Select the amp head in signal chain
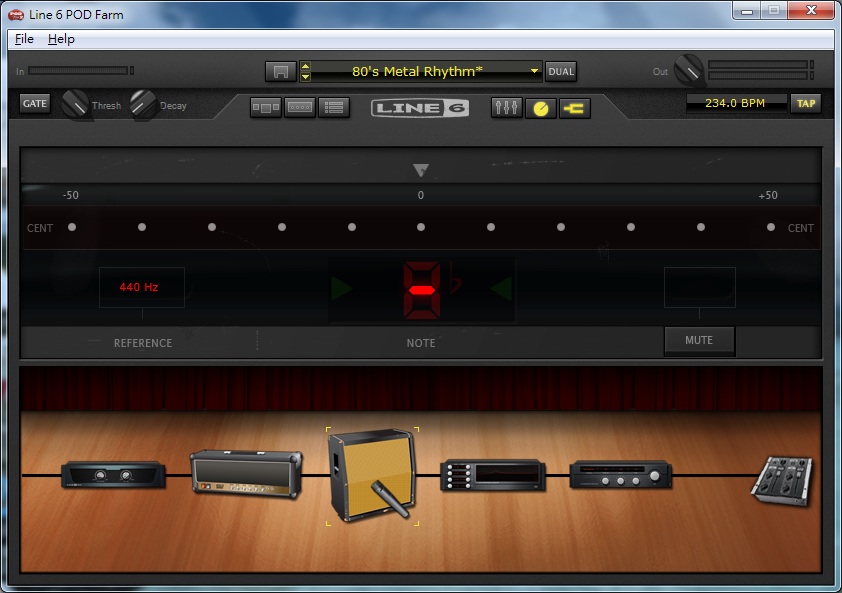The image size is (842, 593). (246, 474)
